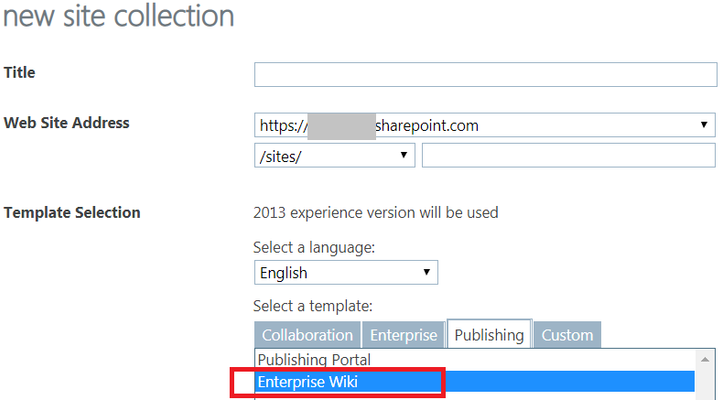Click the language dropdown arrow

point(426,272)
